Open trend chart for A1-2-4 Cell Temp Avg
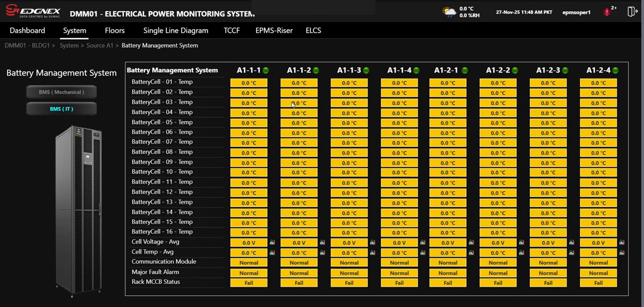Image resolution: width=644 pixels, height=307 pixels. click(622, 253)
